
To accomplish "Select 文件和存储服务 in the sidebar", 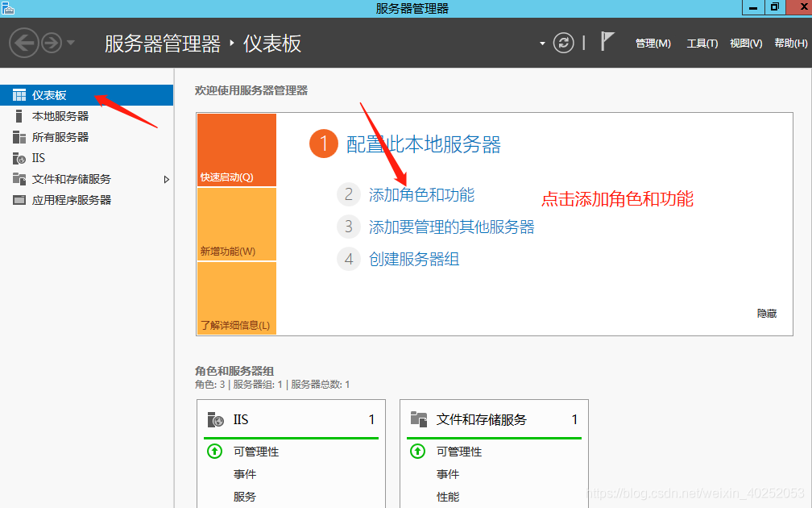I will click(x=86, y=179).
